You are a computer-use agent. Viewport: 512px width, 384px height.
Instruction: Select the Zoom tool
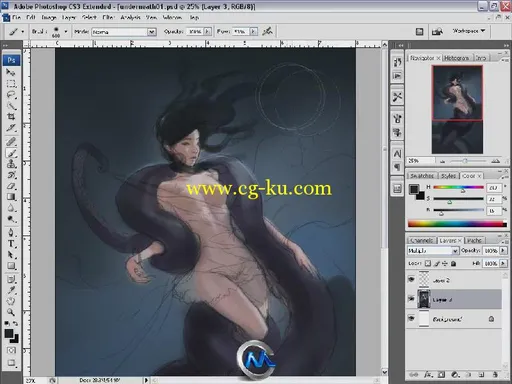click(11, 312)
